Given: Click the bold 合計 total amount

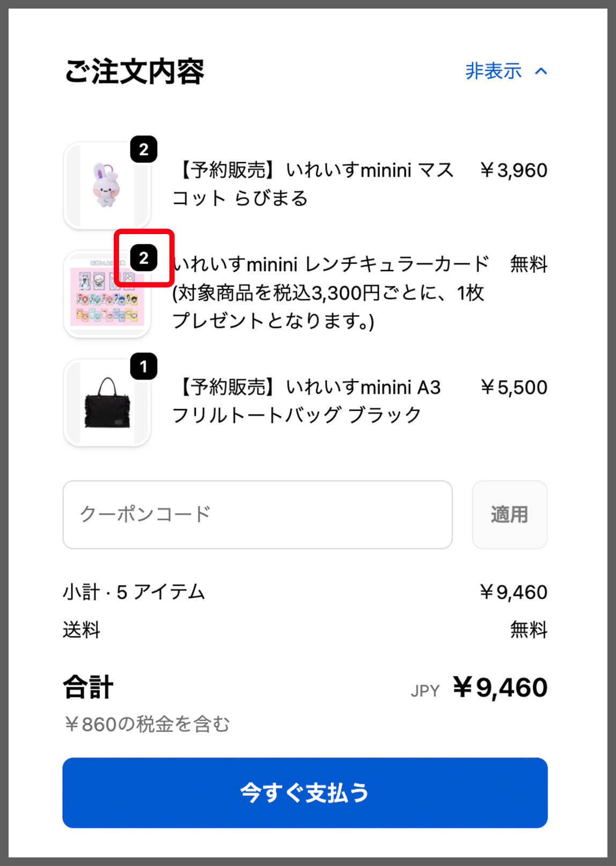Looking at the screenshot, I should coord(500,687).
